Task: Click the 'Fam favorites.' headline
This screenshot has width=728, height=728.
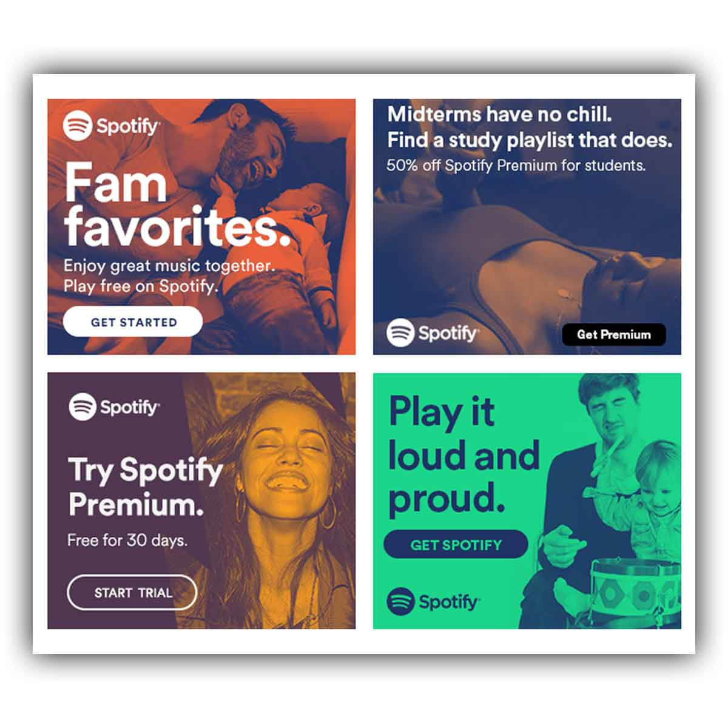Action: pos(176,204)
